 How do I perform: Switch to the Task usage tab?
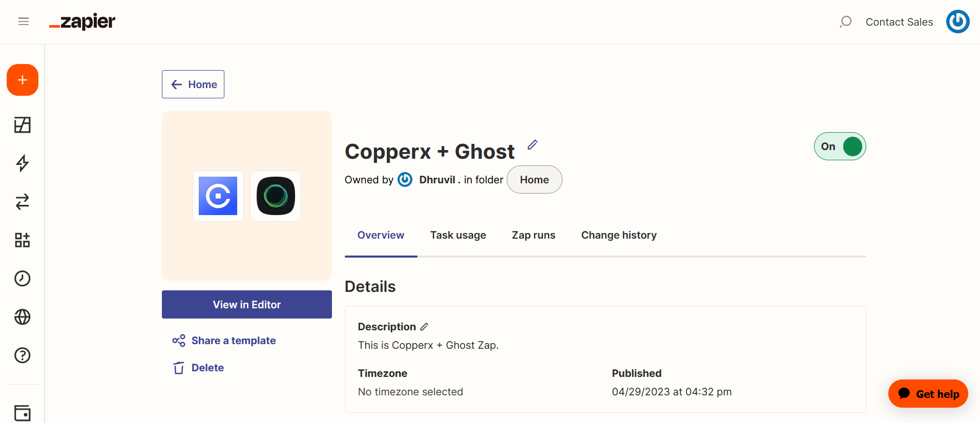point(458,235)
